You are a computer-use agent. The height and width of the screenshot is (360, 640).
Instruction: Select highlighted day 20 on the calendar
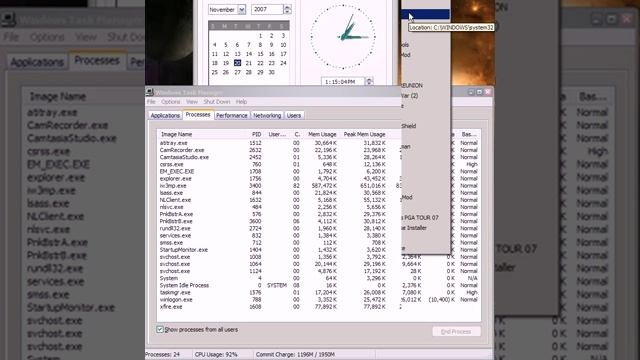(237, 63)
